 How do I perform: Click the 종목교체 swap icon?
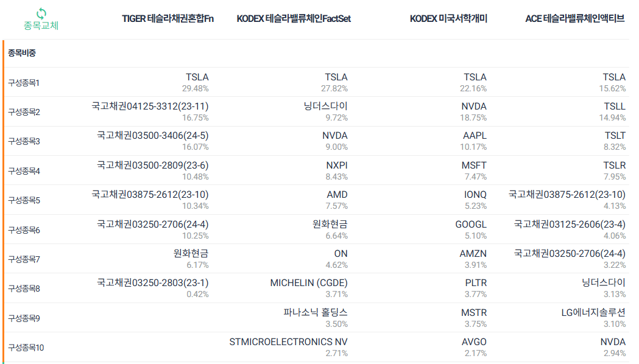point(41,13)
